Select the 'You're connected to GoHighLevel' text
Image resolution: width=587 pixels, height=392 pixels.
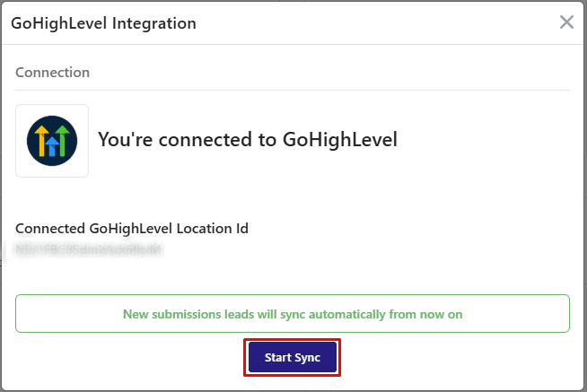pyautogui.click(x=248, y=140)
